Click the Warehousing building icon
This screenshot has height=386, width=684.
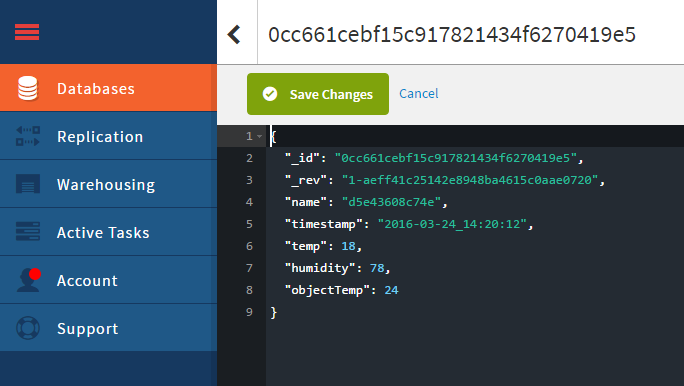(x=27, y=184)
